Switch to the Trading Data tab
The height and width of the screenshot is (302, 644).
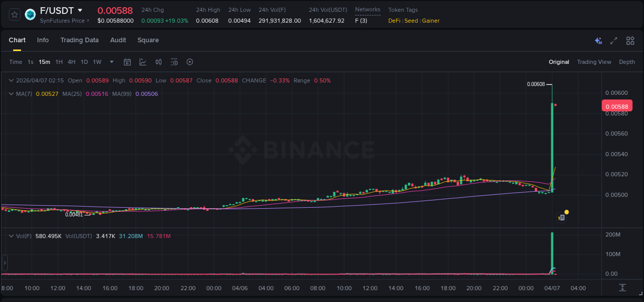79,40
